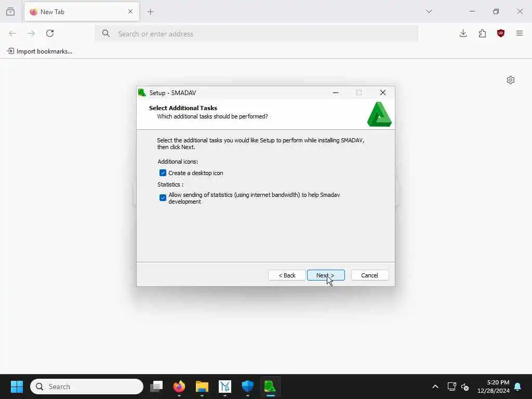Select the New Tab tab
Image resolution: width=532 pixels, height=399 pixels.
[82, 11]
